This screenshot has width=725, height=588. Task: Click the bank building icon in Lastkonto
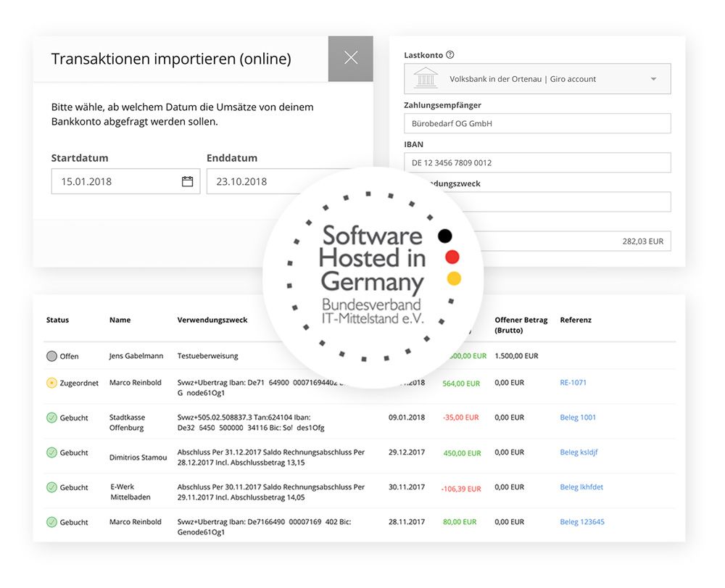[x=426, y=78]
